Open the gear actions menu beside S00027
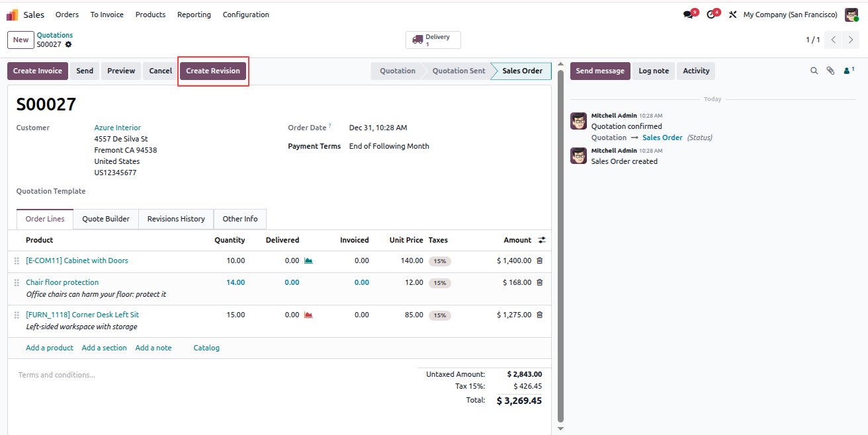Viewport: 868px width, 435px height. click(x=68, y=44)
